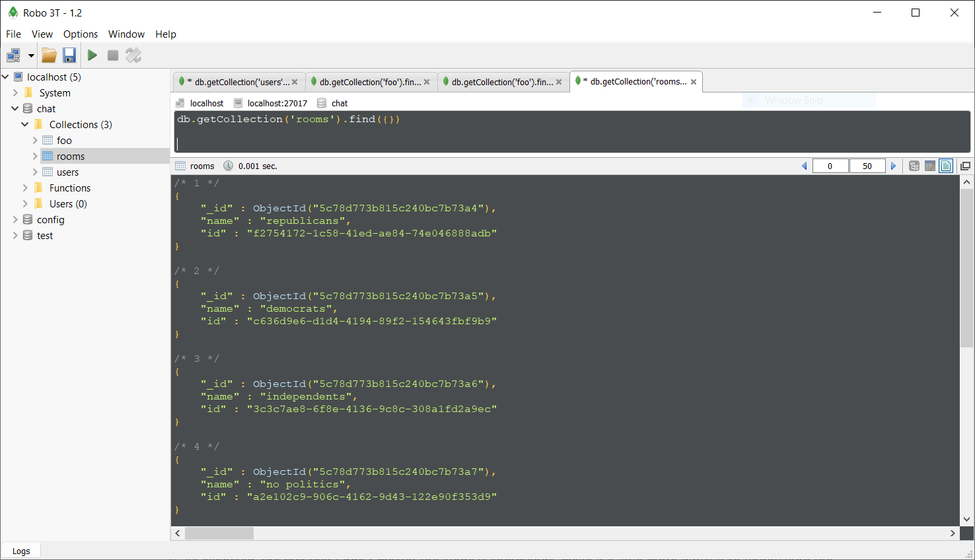
Task: Click the skip value field showing 0
Action: pyautogui.click(x=830, y=166)
